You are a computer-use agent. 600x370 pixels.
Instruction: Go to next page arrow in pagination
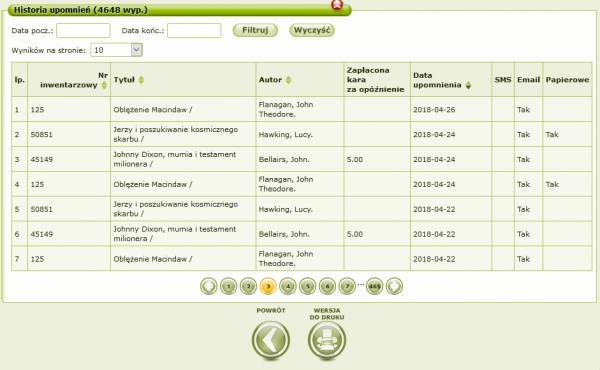[394, 286]
